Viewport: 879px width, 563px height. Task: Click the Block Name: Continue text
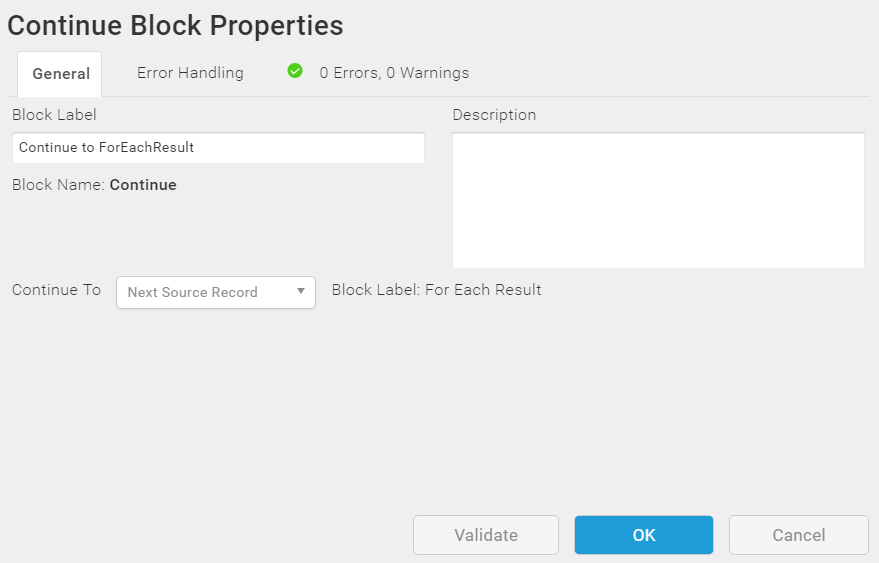click(x=94, y=185)
